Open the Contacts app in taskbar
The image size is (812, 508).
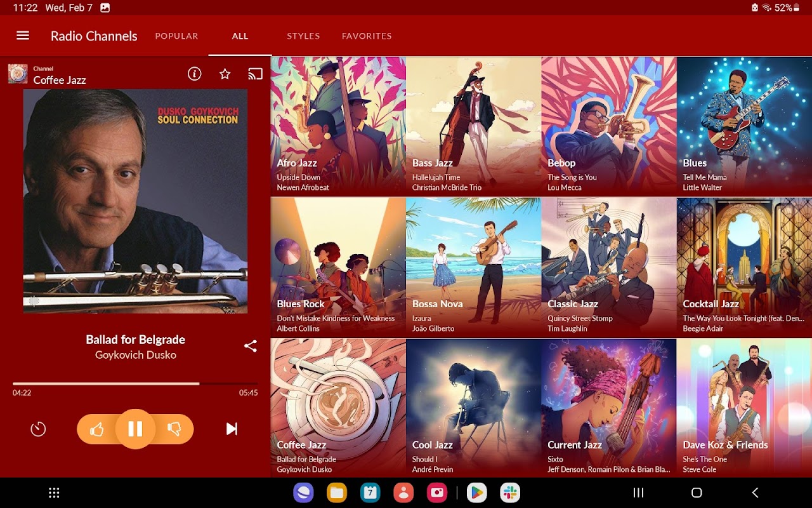pos(403,493)
